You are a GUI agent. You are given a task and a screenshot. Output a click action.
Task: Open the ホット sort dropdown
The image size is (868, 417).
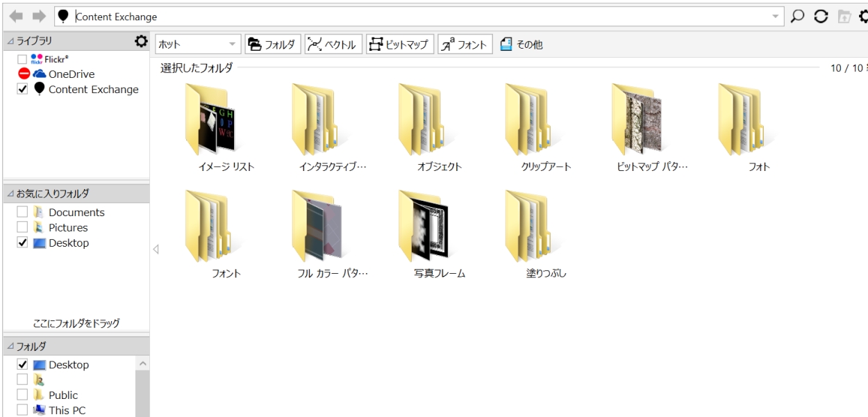coord(197,45)
